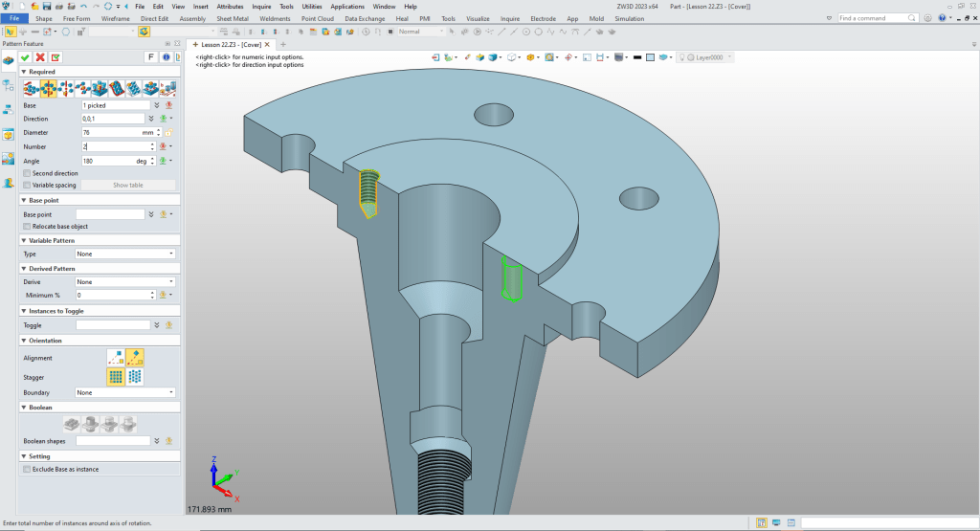
Task: Open the Sheet Metal ribbon tab
Action: (x=233, y=18)
